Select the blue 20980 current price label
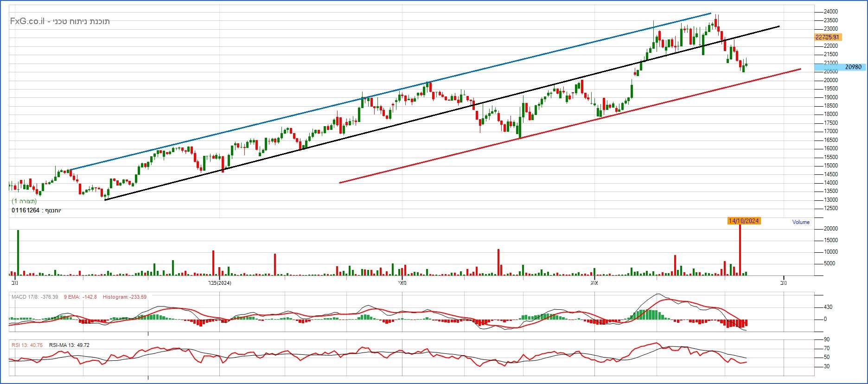The height and width of the screenshot is (384, 868). click(840, 67)
